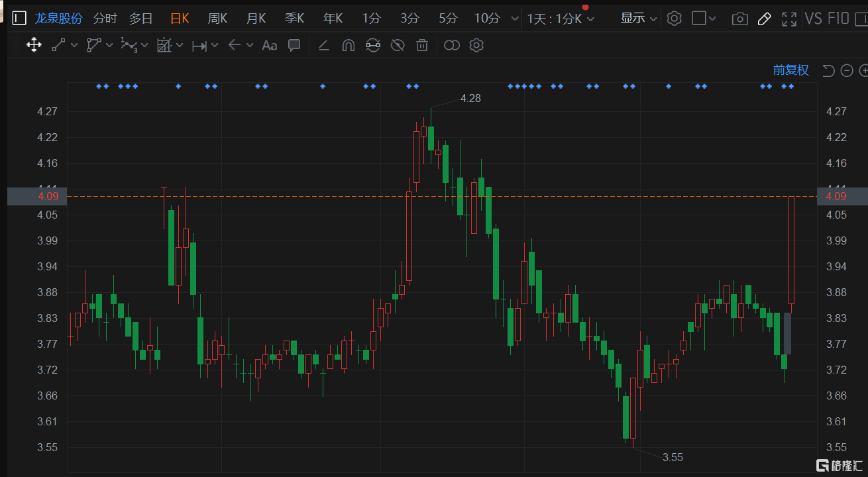Open the 显示 display dropdown
The image size is (868, 477).
pos(639,19)
